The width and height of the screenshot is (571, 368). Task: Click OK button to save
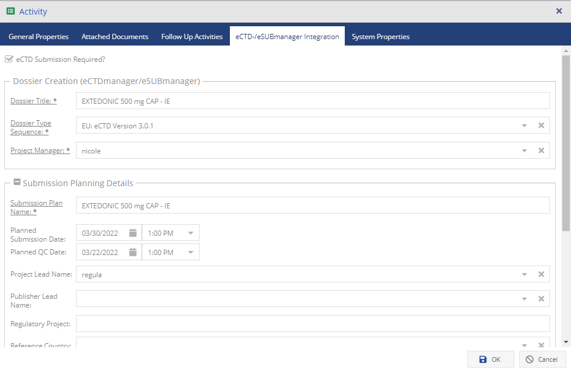pos(491,359)
